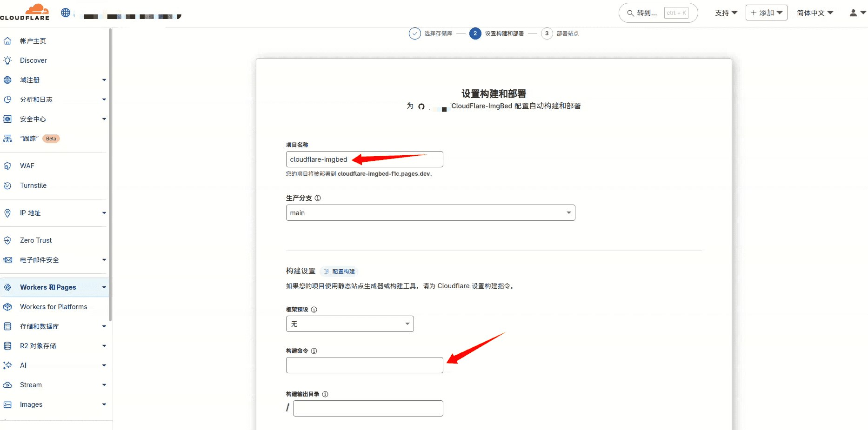This screenshot has height=430, width=868.
Task: Click the Zero Trust icon
Action: click(7, 240)
